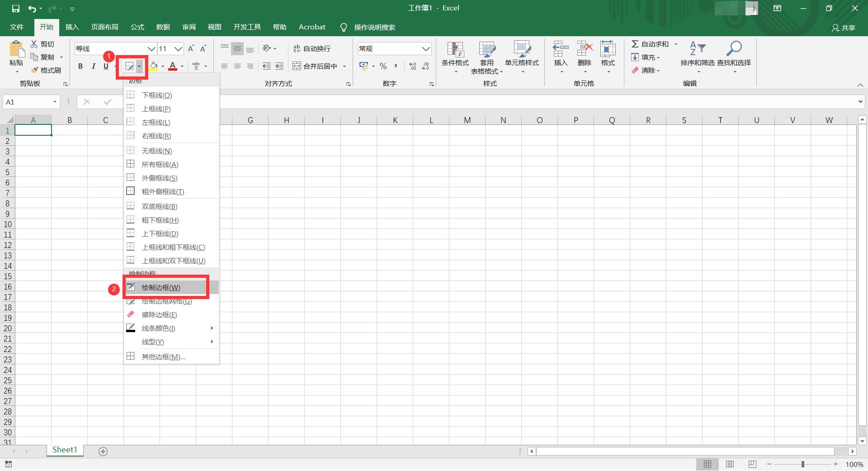Click 自动换行 wrap text button
This screenshot has width=868, height=471.
coord(312,48)
